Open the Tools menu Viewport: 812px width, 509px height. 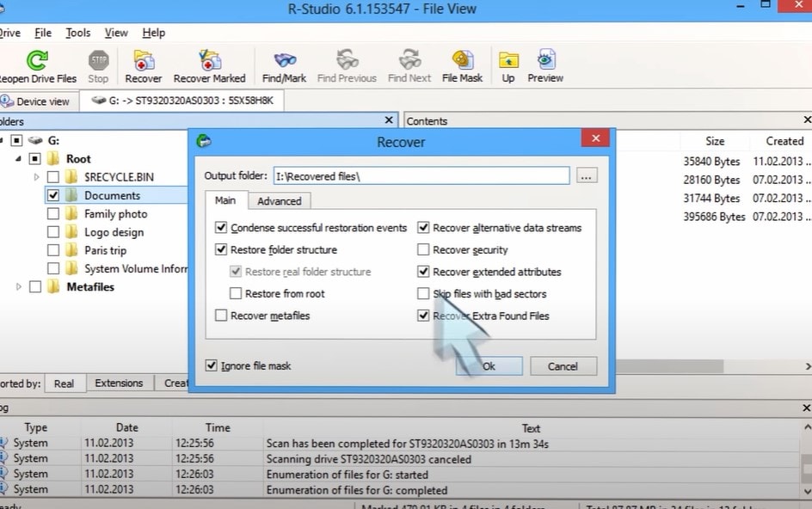pos(78,33)
